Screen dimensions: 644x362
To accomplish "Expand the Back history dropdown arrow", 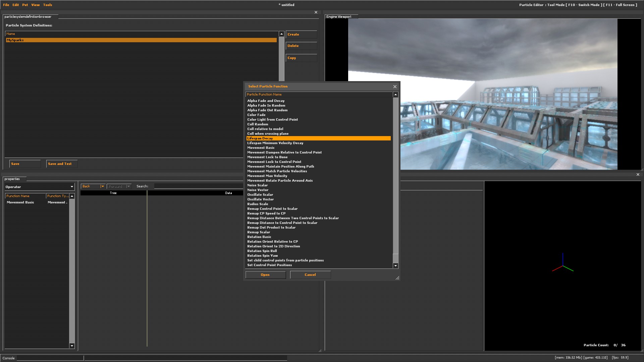I will (x=102, y=186).
